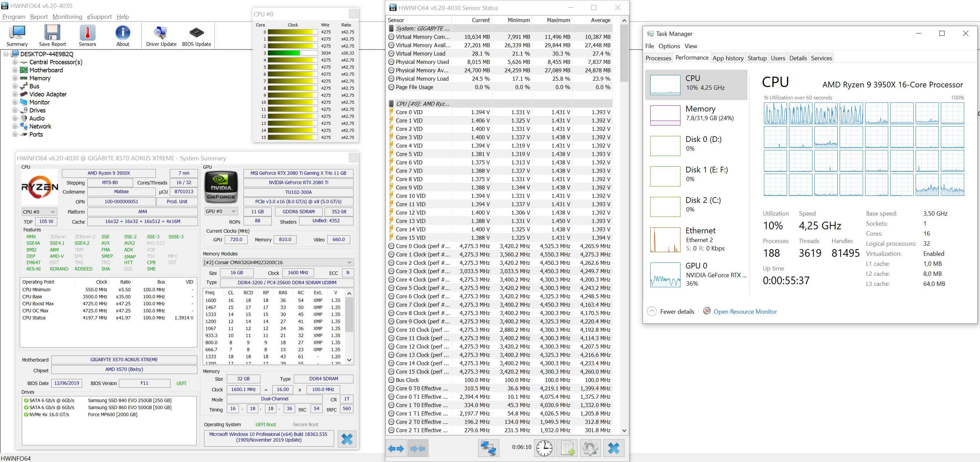This screenshot has width=980, height=462.
Task: Expand sensor columns with blue arrows icon
Action: point(396,448)
